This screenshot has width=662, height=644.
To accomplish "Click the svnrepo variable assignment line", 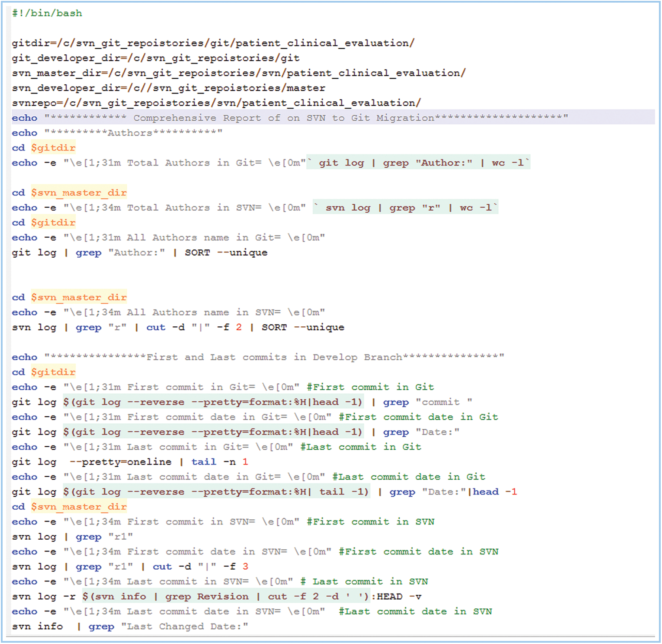I will (x=216, y=103).
